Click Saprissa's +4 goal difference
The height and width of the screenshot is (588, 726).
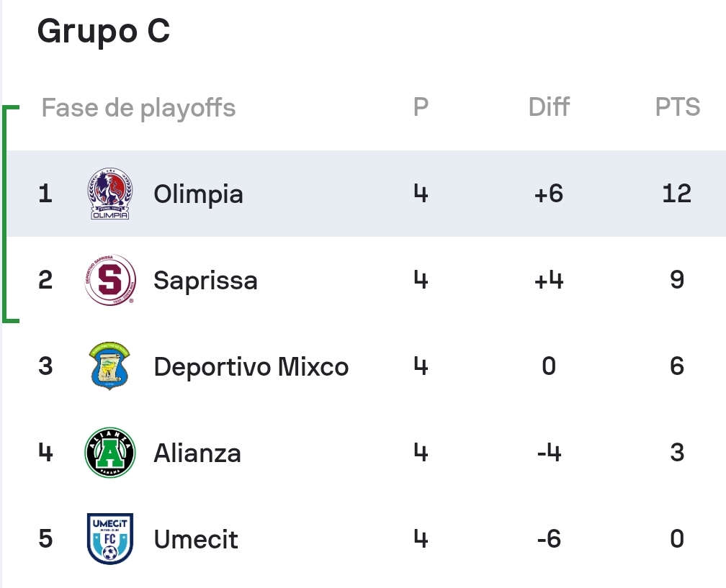(549, 280)
